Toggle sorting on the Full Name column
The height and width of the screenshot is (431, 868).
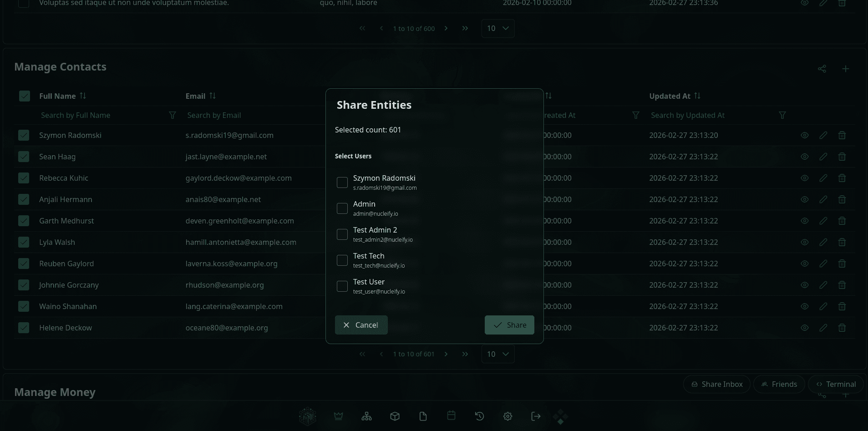pos(83,96)
